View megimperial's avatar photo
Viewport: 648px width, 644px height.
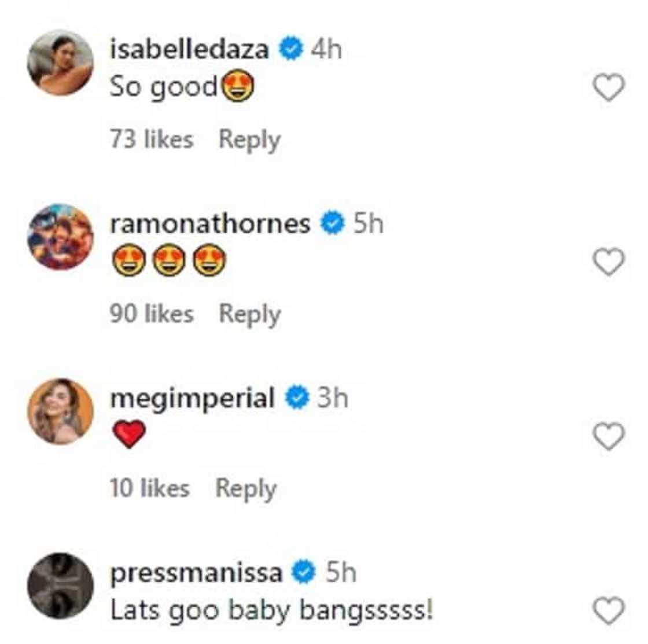point(60,411)
